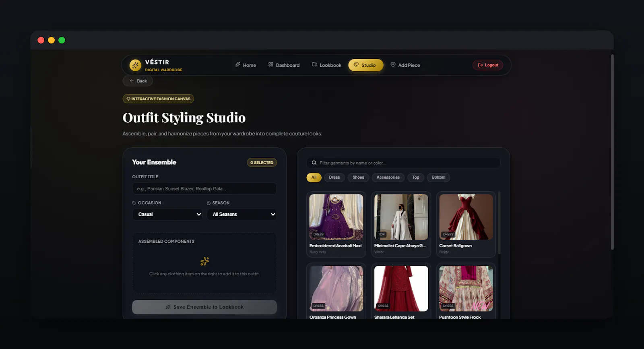Screen dimensions: 644x349
Task: Click the season clock icon
Action: pos(208,203)
